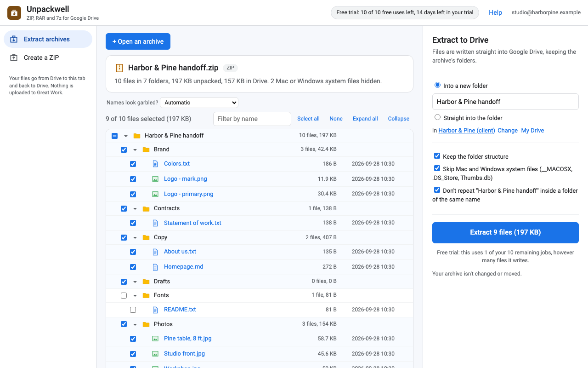The width and height of the screenshot is (588, 368).
Task: Click the Create a ZIP sidebar icon
Action: tap(14, 57)
